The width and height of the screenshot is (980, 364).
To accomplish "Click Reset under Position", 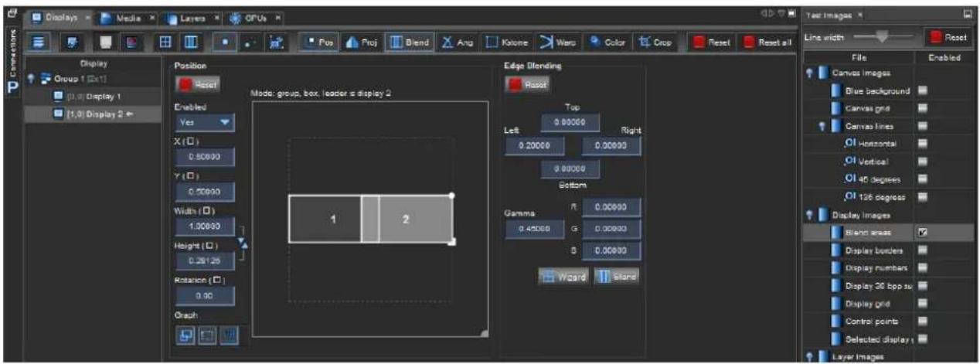I will coord(197,84).
